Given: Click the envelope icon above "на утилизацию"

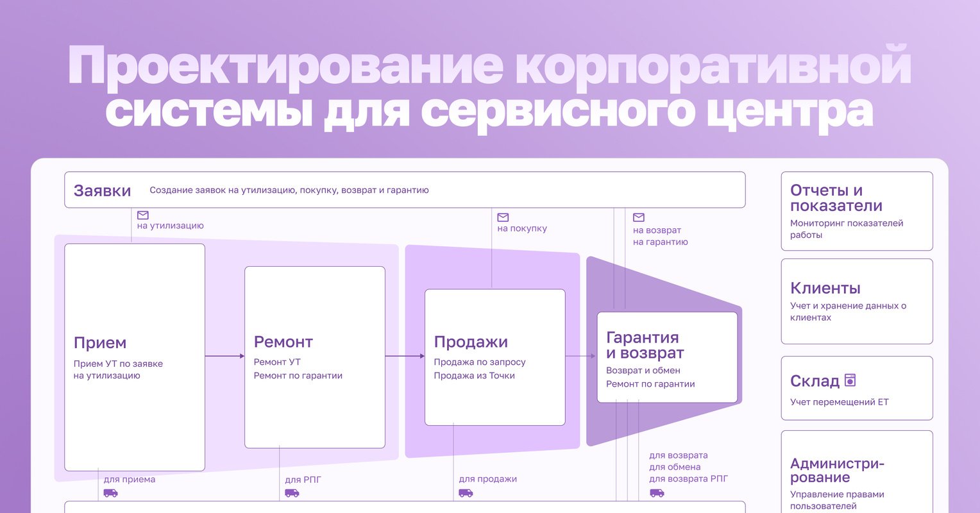Looking at the screenshot, I should coord(143,215).
